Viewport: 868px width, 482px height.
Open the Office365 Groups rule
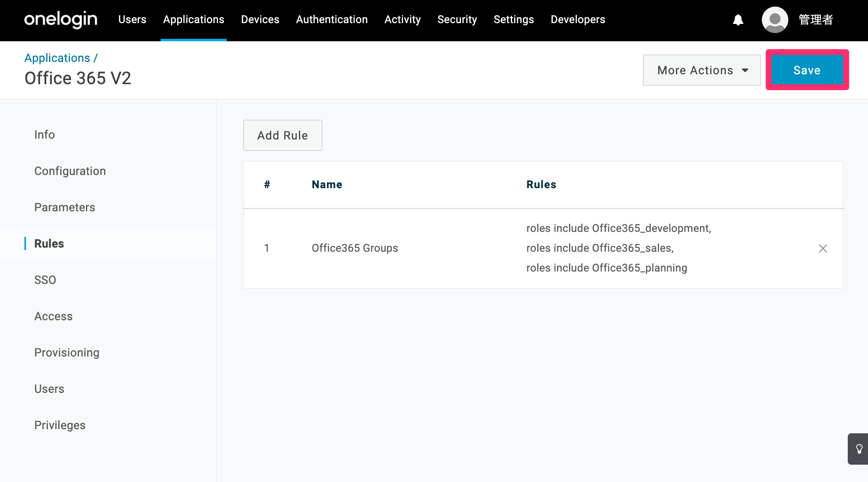[x=355, y=248]
